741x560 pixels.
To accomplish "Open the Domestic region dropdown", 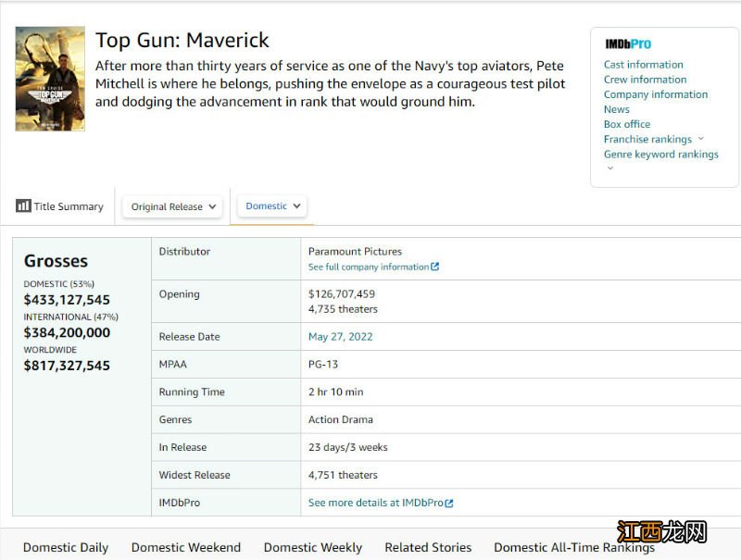I will click(x=273, y=205).
